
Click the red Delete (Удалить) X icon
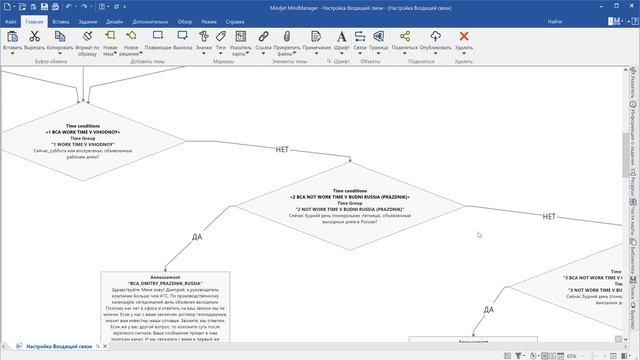[464, 36]
